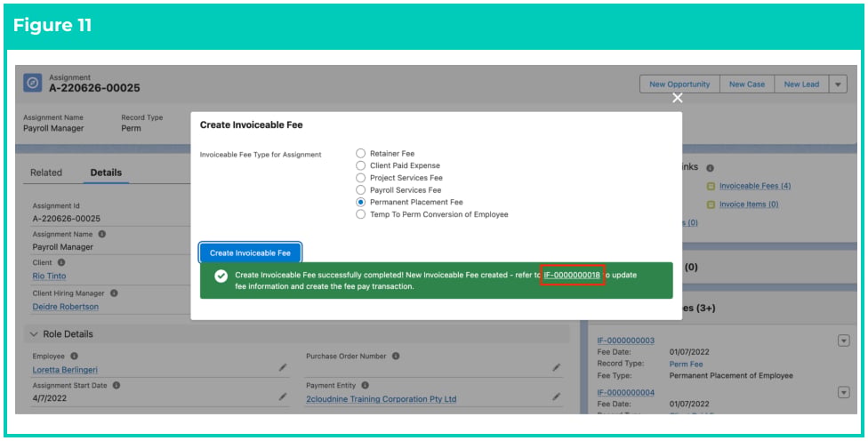Image resolution: width=868 pixels, height=441 pixels.
Task: Edit the Payment Entity pencil icon
Action: [557, 397]
